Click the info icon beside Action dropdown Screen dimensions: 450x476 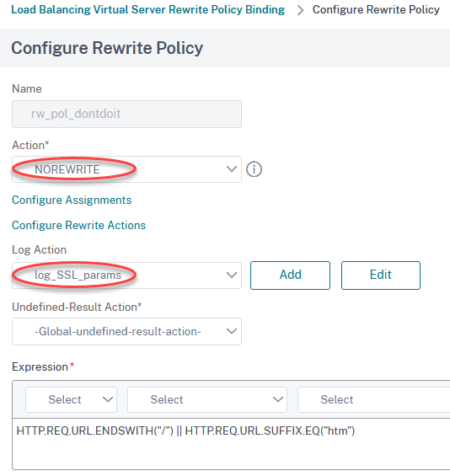pos(254,169)
